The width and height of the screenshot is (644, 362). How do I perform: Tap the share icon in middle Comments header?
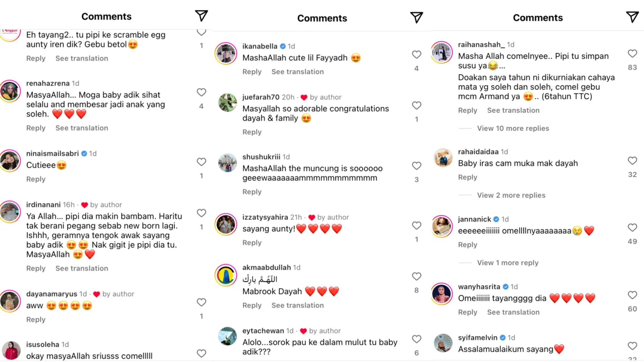[x=417, y=17]
